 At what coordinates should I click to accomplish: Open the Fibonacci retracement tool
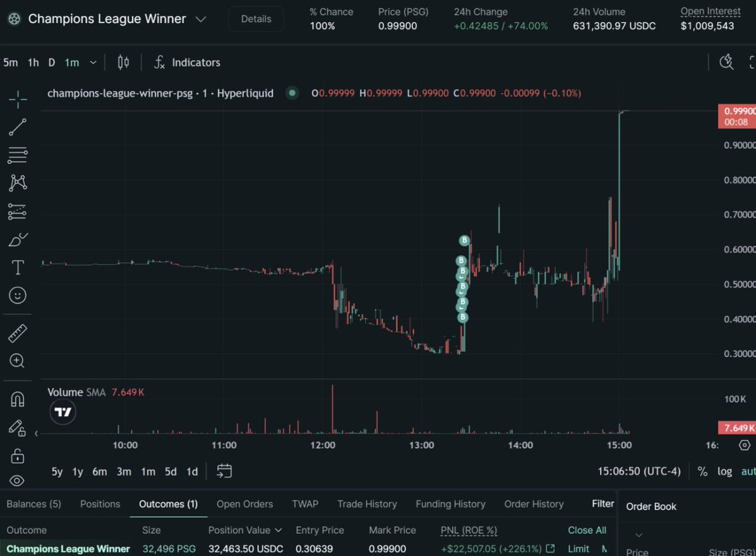point(18,155)
